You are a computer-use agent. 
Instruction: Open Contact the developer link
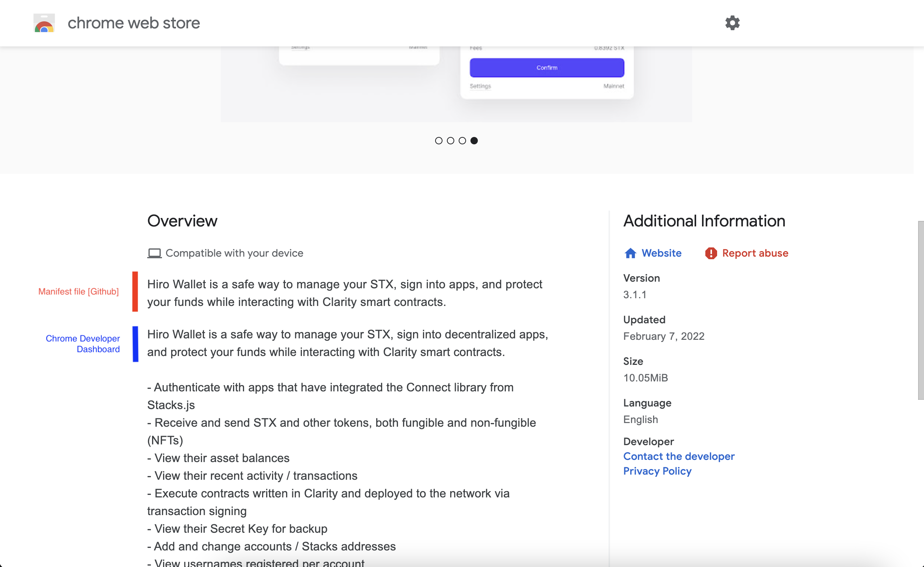coord(678,456)
